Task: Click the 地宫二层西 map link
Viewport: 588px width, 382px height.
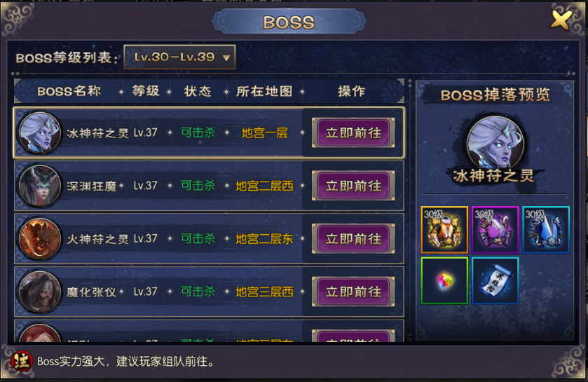Action: pos(264,186)
